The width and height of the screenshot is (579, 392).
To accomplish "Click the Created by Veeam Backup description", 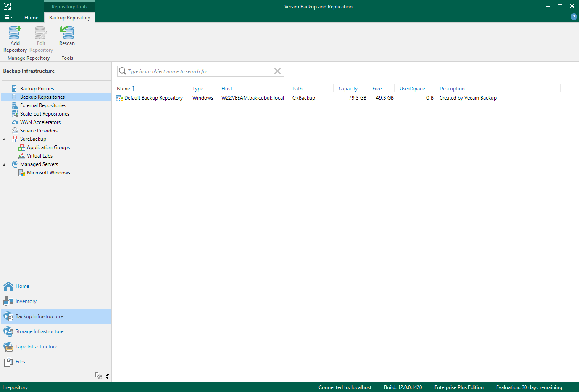I will [x=468, y=98].
